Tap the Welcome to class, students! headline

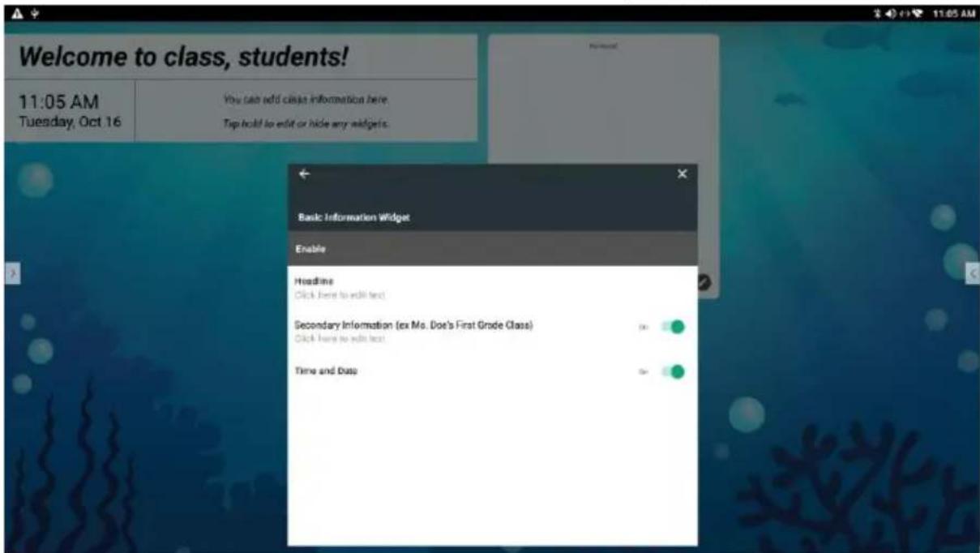point(184,57)
